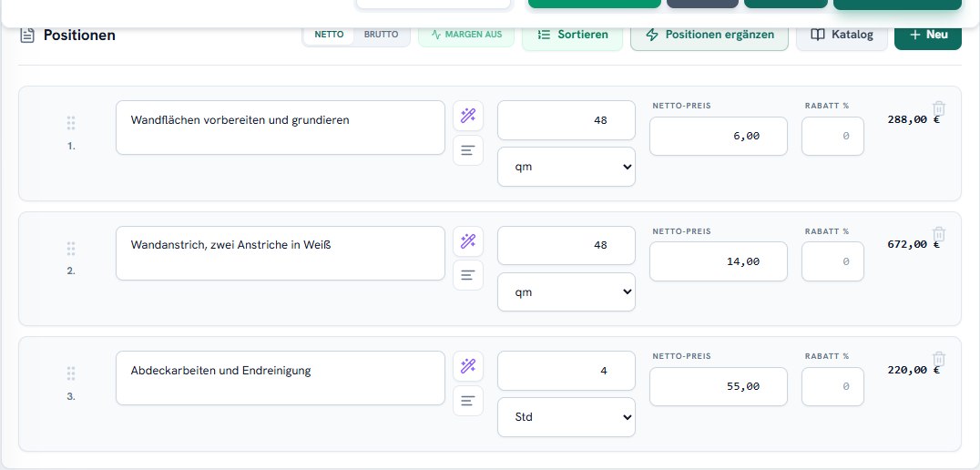Delete position 2 with trash icon
The width and height of the screenshot is (980, 470).
939,234
